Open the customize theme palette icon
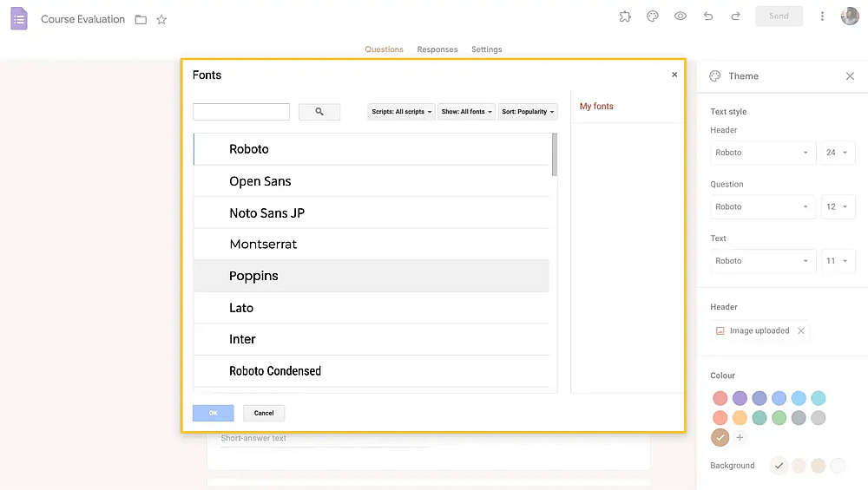This screenshot has height=490, width=868. point(653,16)
